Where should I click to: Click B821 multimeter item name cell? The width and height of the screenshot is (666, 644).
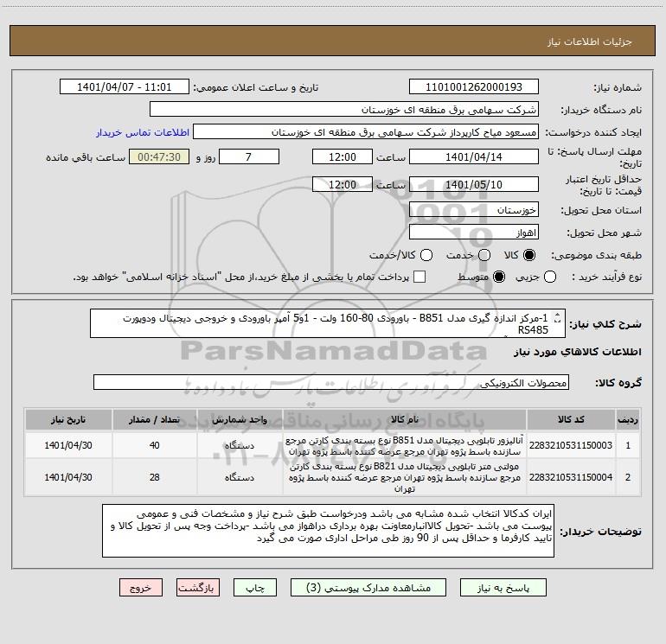pos(405,477)
